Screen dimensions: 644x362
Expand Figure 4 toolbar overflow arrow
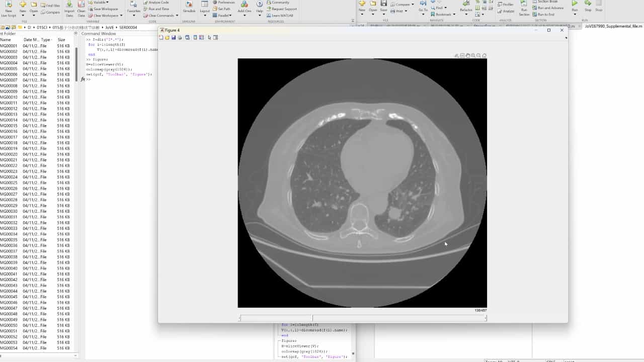click(566, 38)
